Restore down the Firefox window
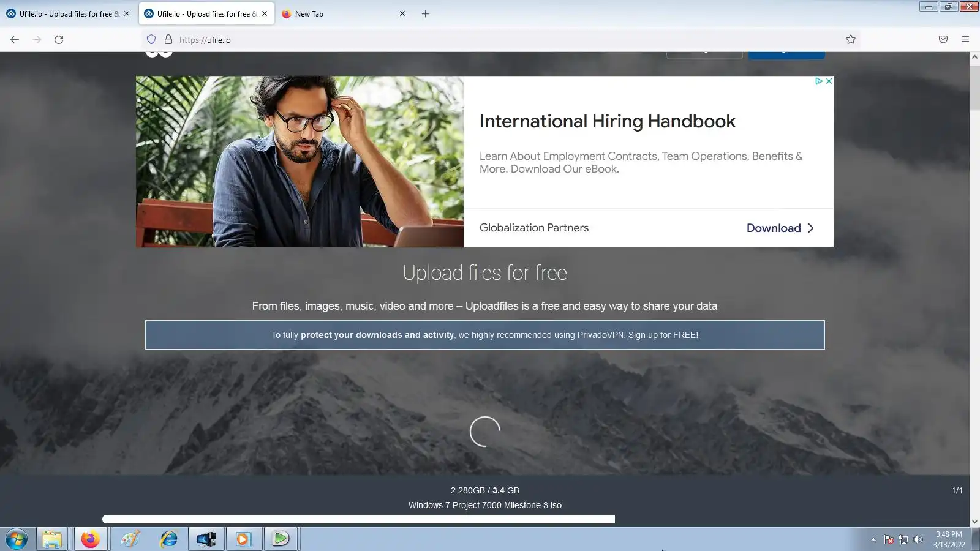 [x=948, y=7]
